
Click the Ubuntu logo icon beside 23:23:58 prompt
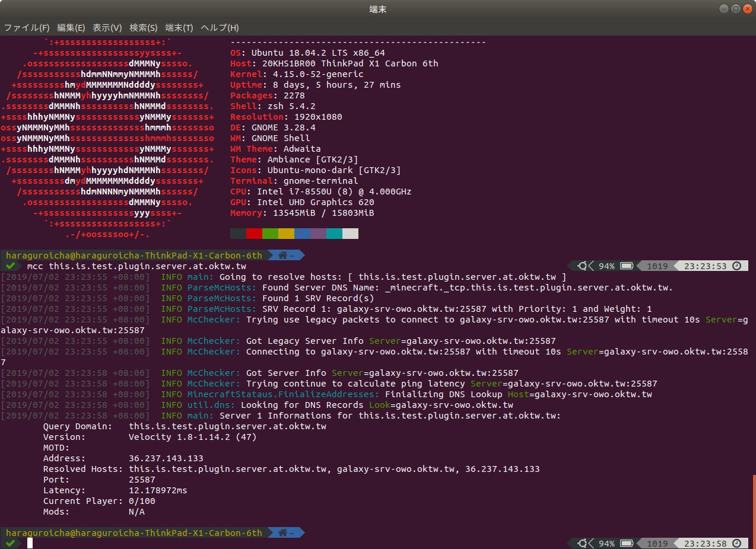pyautogui.click(x=582, y=544)
